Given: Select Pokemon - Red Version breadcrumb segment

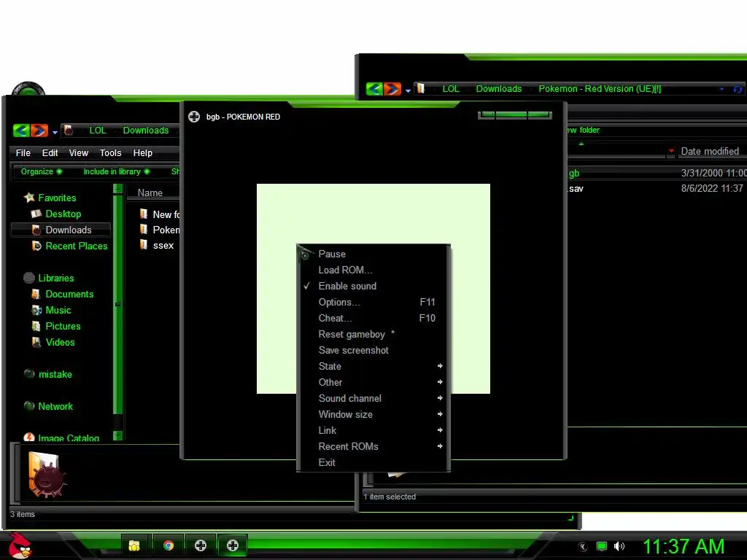Looking at the screenshot, I should (600, 88).
